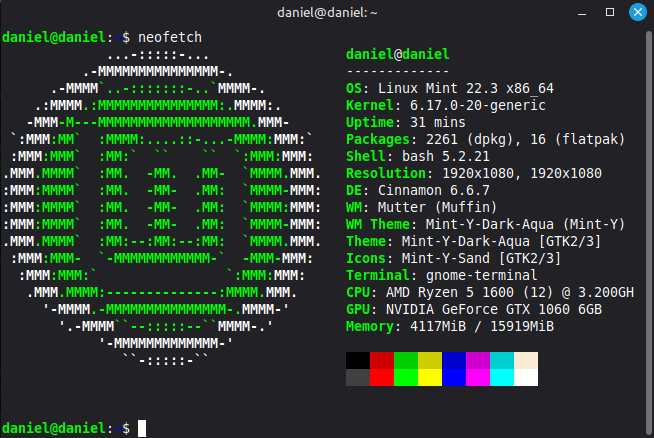654x438 pixels.
Task: Click the green 'daniel@daniel' header in neofetch output
Action: pyautogui.click(x=397, y=54)
